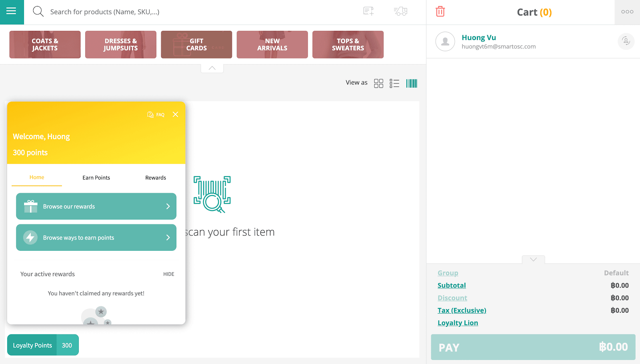Viewport: 640px width, 364px height.
Task: Select barcode scan view
Action: (x=412, y=83)
